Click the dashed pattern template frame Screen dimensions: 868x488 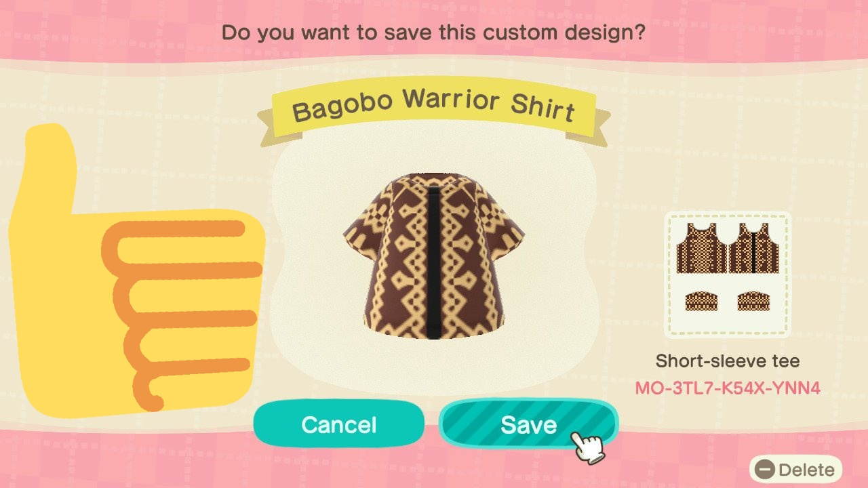coord(728,274)
